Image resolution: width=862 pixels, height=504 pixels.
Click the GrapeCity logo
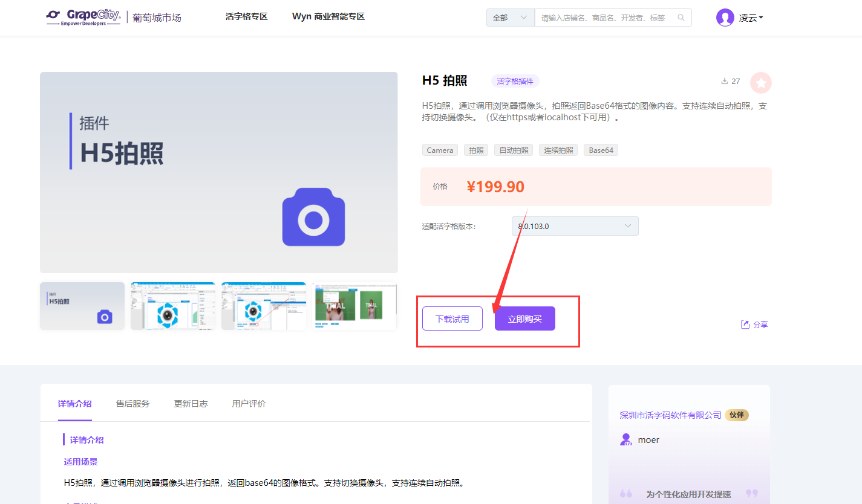coord(83,17)
